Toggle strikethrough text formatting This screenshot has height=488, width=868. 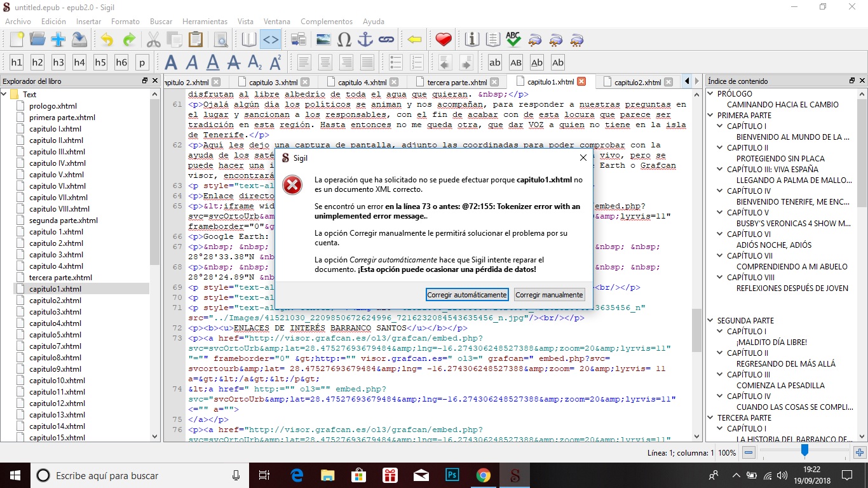point(234,62)
